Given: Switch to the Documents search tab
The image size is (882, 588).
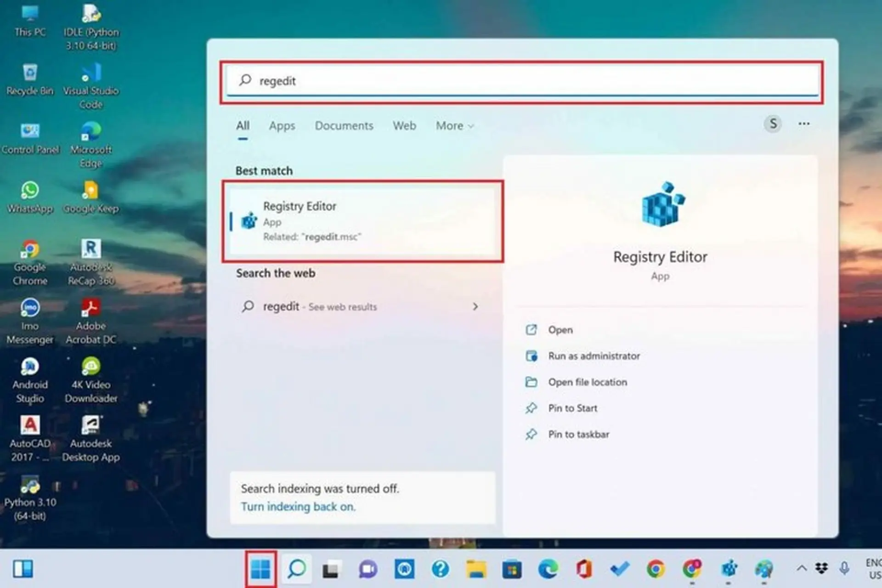Looking at the screenshot, I should pos(344,125).
